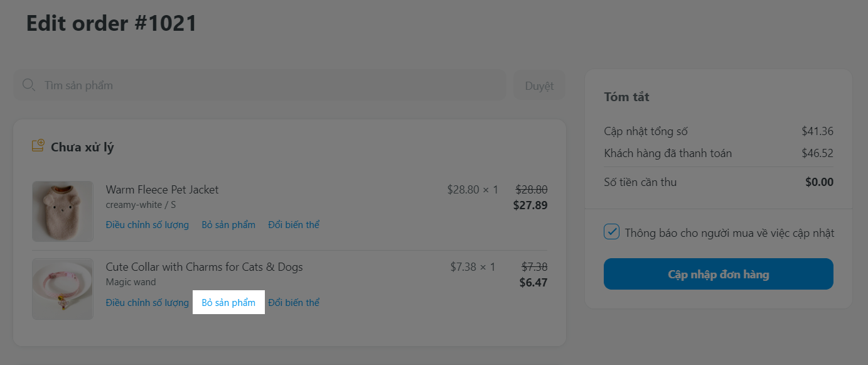Image resolution: width=868 pixels, height=365 pixels.
Task: Remove Cute Collar via Bỏ sản phẩm
Action: point(228,303)
